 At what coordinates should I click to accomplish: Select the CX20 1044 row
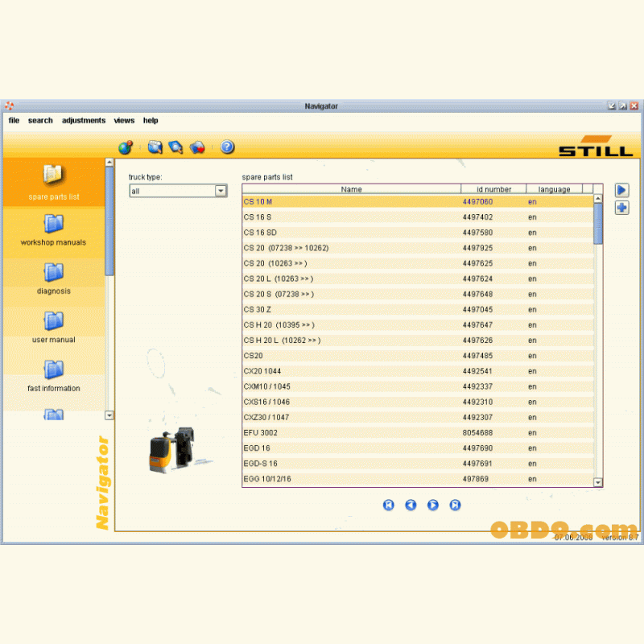(418, 371)
